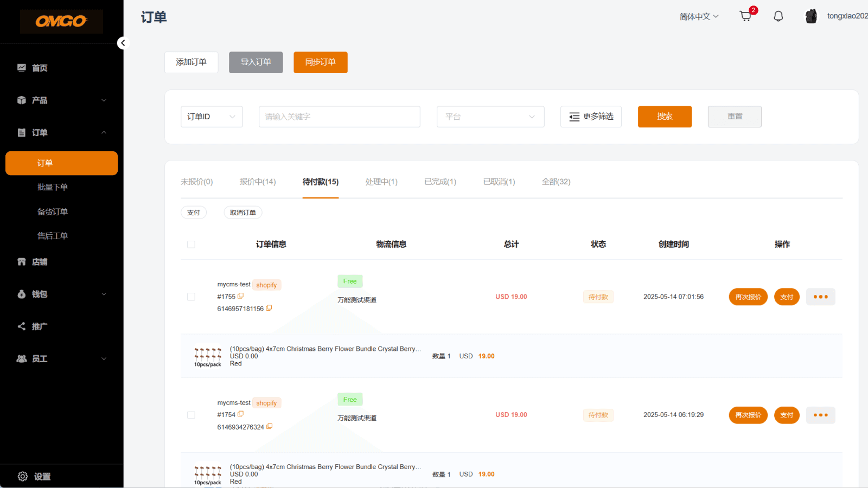Open the shopping cart with 2 items
The image size is (868, 488).
click(x=745, y=16)
